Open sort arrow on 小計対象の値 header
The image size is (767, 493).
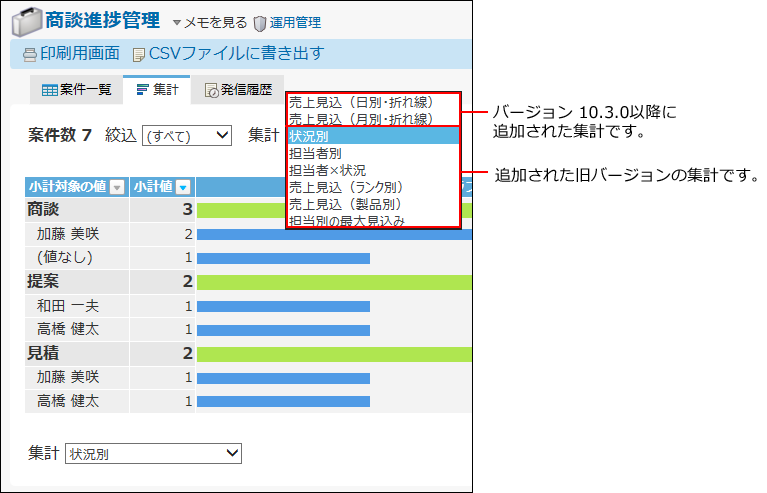[117, 187]
